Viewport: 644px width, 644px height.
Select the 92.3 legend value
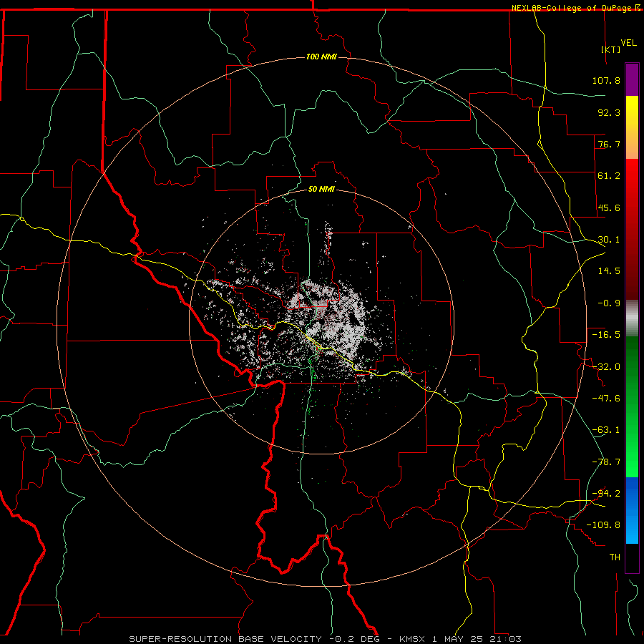(x=609, y=112)
